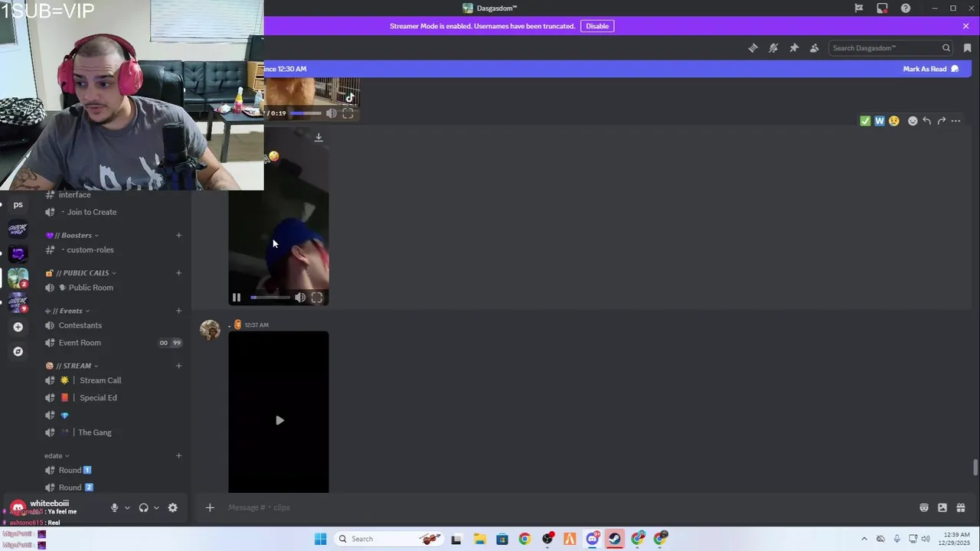This screenshot has width=980, height=551.
Task: Download the playing video attachment
Action: pyautogui.click(x=318, y=138)
